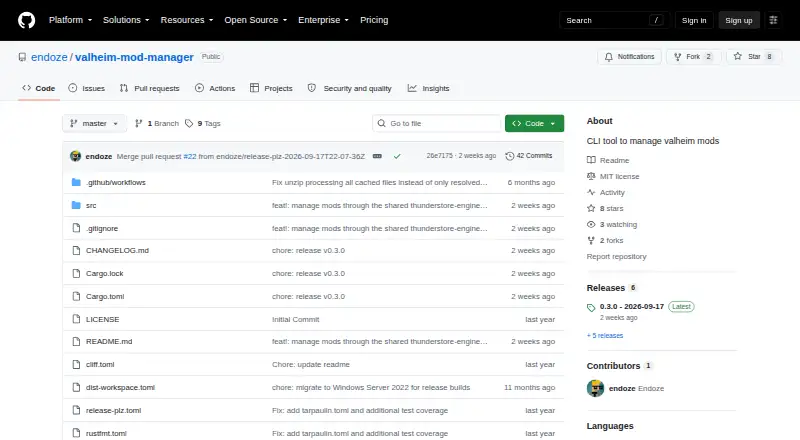View the 42 Commits history
The width and height of the screenshot is (800, 440).
coord(529,156)
